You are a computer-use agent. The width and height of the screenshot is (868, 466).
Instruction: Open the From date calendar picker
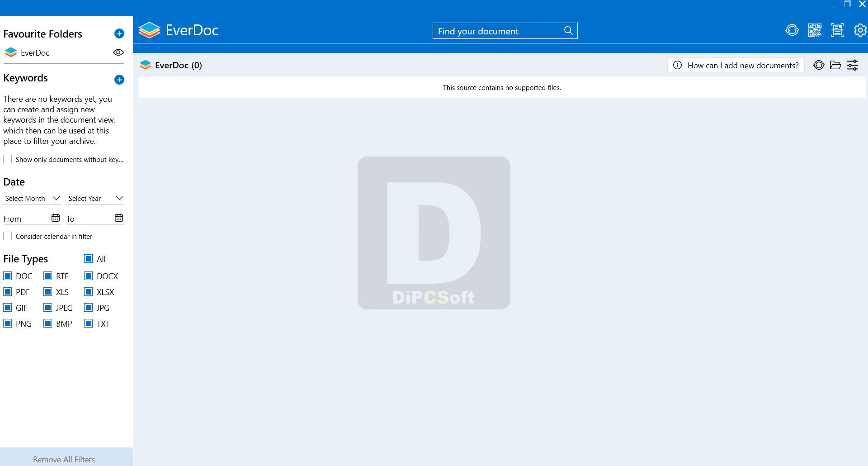pyautogui.click(x=56, y=218)
